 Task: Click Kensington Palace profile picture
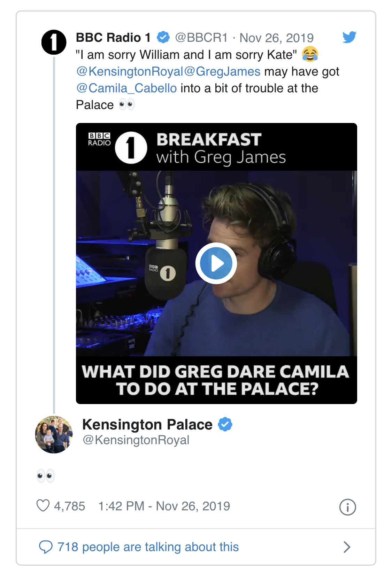54,434
